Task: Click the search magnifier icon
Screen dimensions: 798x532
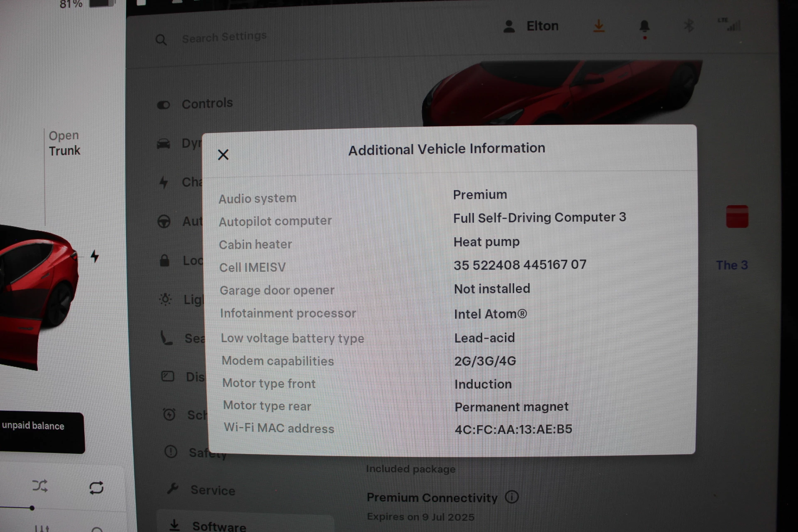Action: point(161,40)
